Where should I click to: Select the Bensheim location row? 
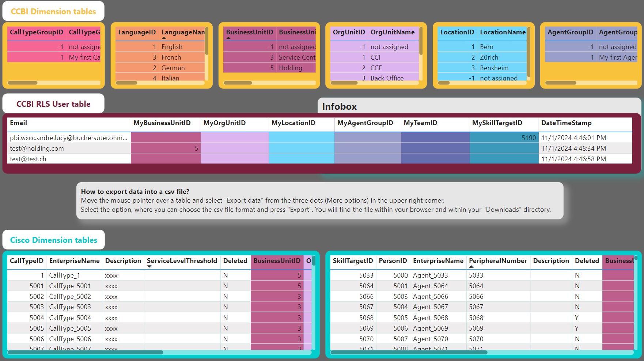pos(482,68)
